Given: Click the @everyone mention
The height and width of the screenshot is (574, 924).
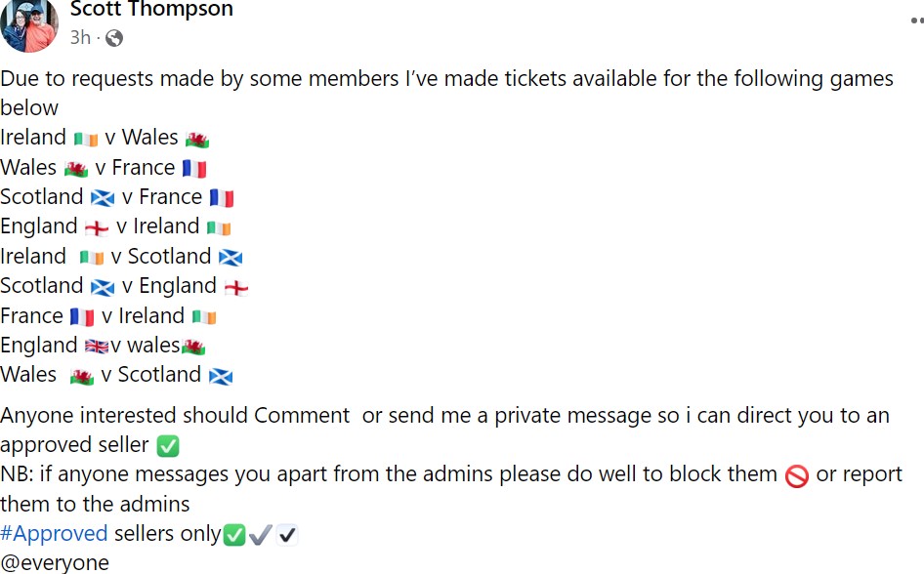Looking at the screenshot, I should (x=55, y=563).
